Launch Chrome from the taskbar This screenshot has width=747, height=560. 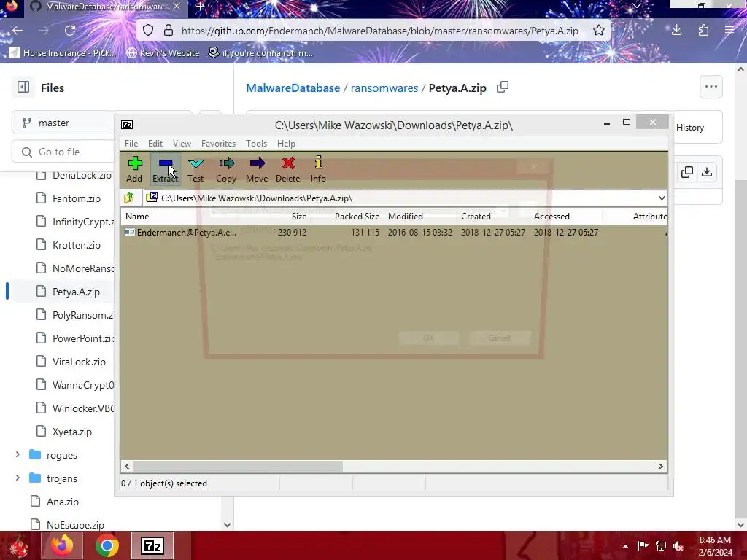coord(107,545)
